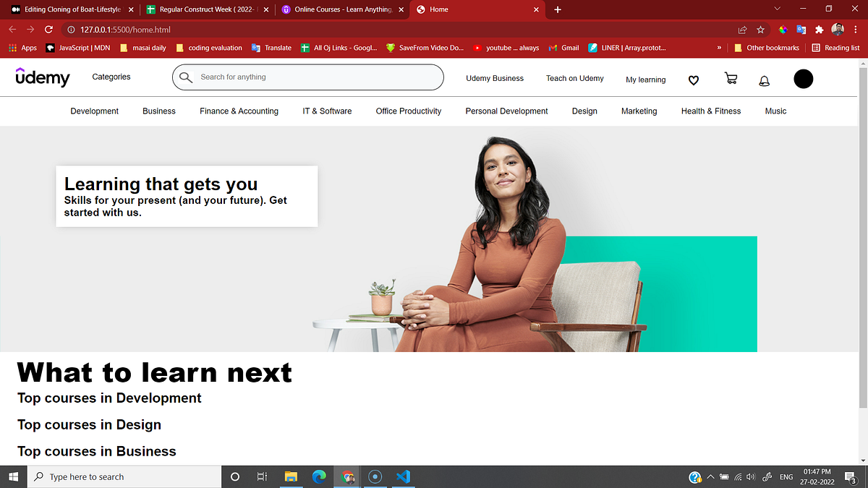This screenshot has height=488, width=868.
Task: Toggle the bookmark star for this page
Action: (760, 30)
